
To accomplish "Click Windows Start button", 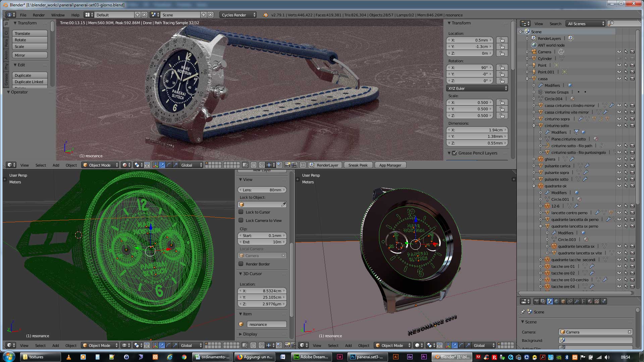I will [9, 356].
